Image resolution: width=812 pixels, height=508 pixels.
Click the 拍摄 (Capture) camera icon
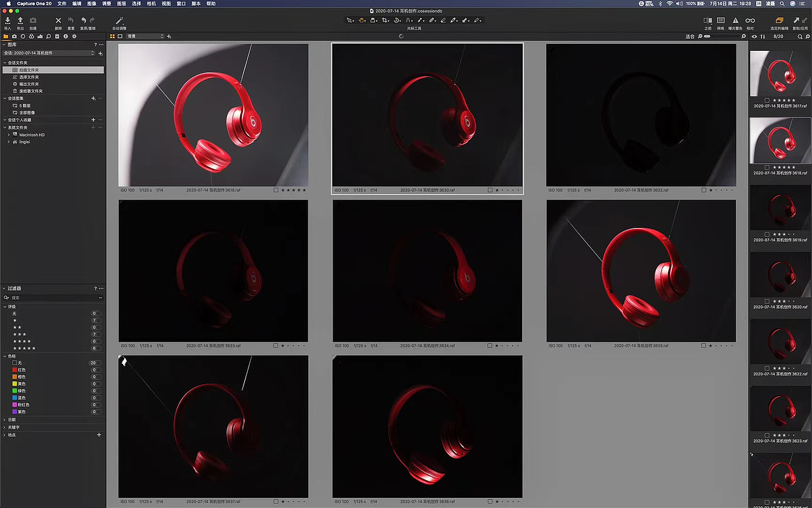coord(33,21)
